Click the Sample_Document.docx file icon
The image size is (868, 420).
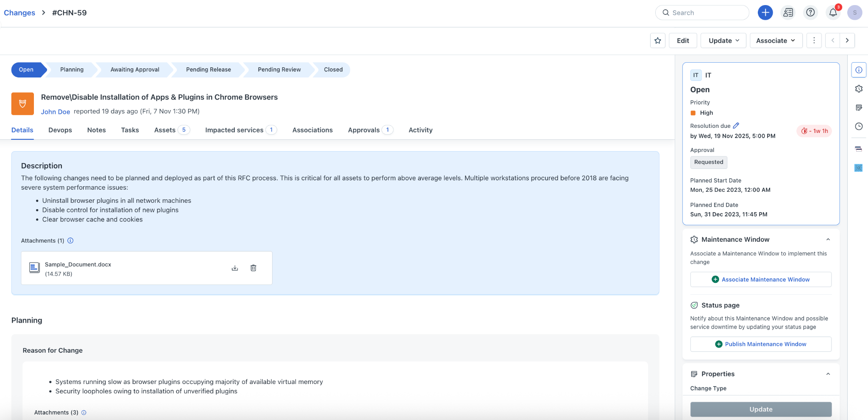(x=34, y=268)
